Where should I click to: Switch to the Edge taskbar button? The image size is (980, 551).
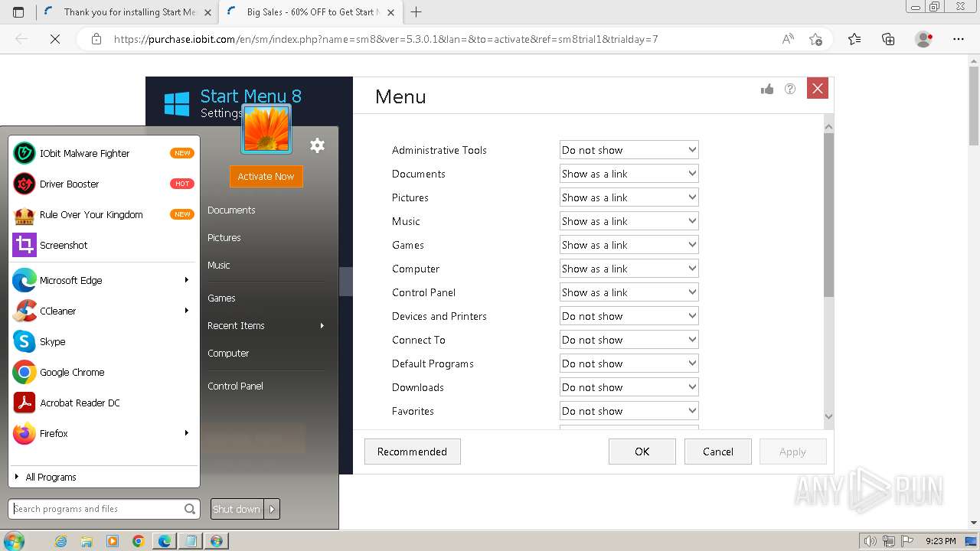[165, 541]
